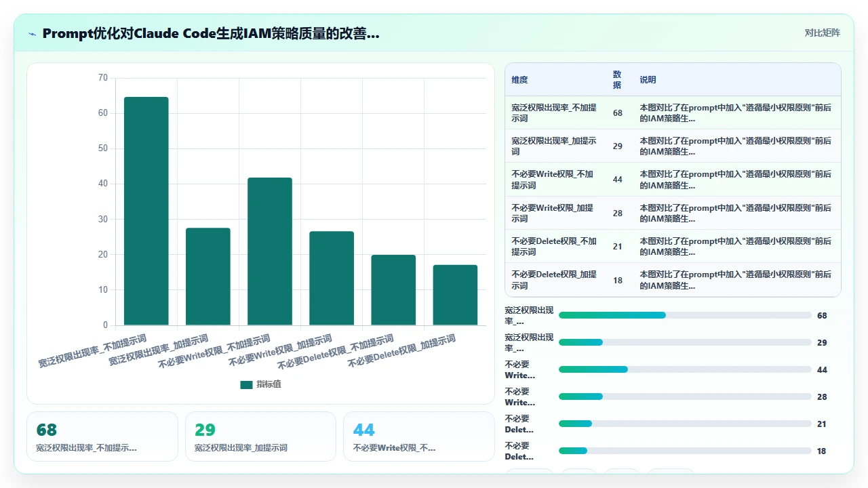Click the 对比矩阵 label in the header

coord(822,33)
